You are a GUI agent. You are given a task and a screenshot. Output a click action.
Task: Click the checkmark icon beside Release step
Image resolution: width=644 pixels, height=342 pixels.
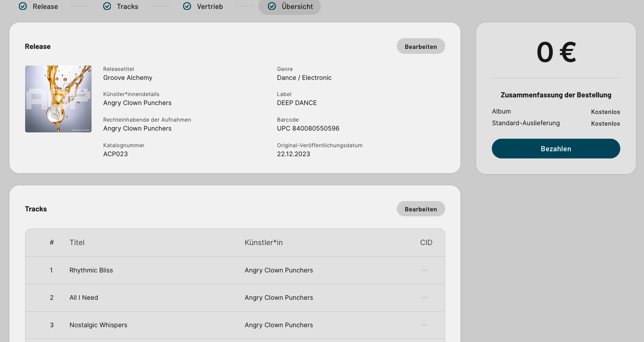tap(22, 6)
